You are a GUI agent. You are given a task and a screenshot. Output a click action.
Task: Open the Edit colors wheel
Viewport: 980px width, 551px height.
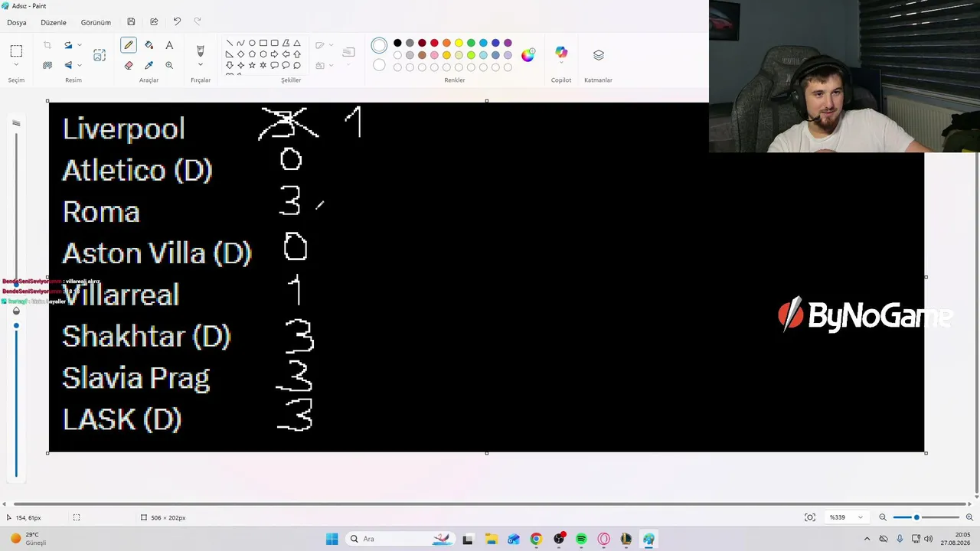click(x=528, y=55)
